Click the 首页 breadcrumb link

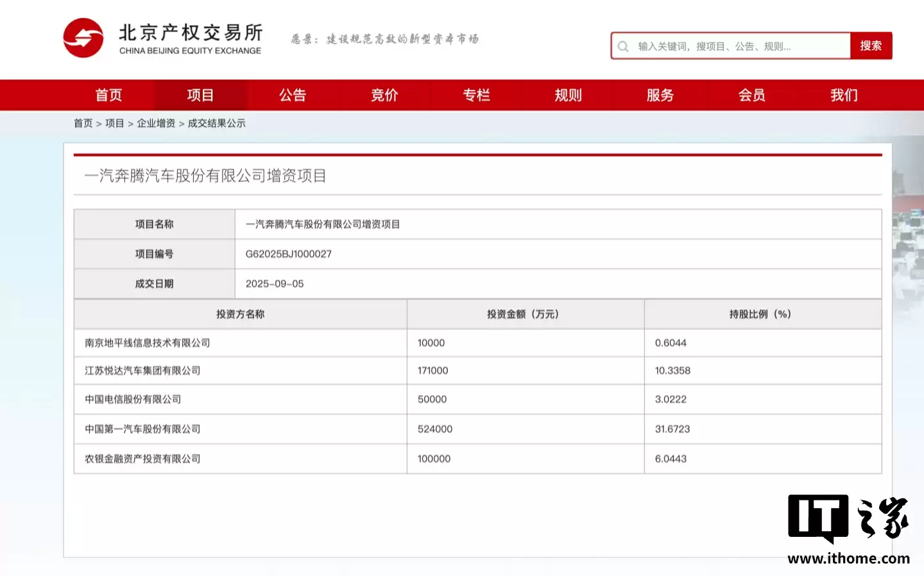(x=83, y=123)
